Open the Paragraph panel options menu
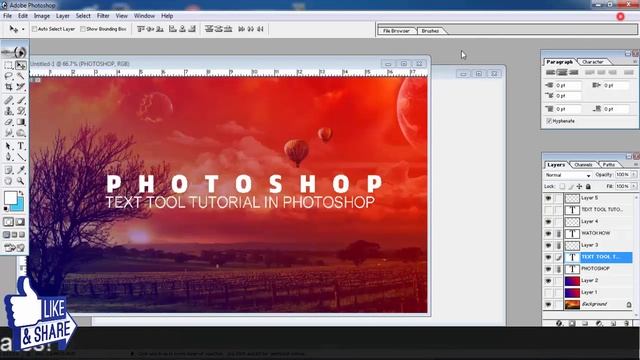 pos(635,62)
